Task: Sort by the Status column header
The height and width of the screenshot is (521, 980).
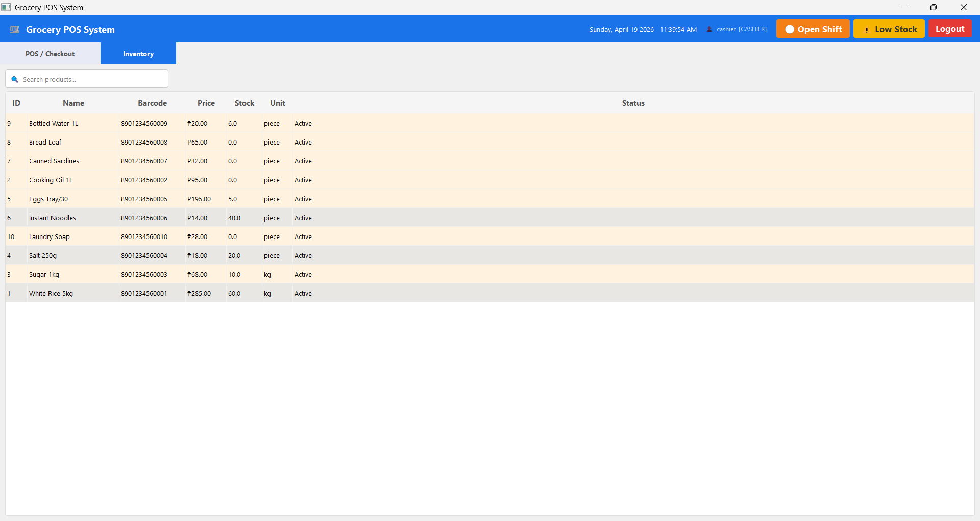Action: (633, 103)
